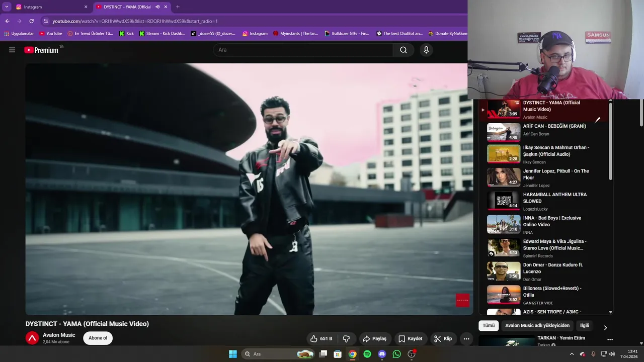Open Avalon Music channel avatar

(x=32, y=338)
